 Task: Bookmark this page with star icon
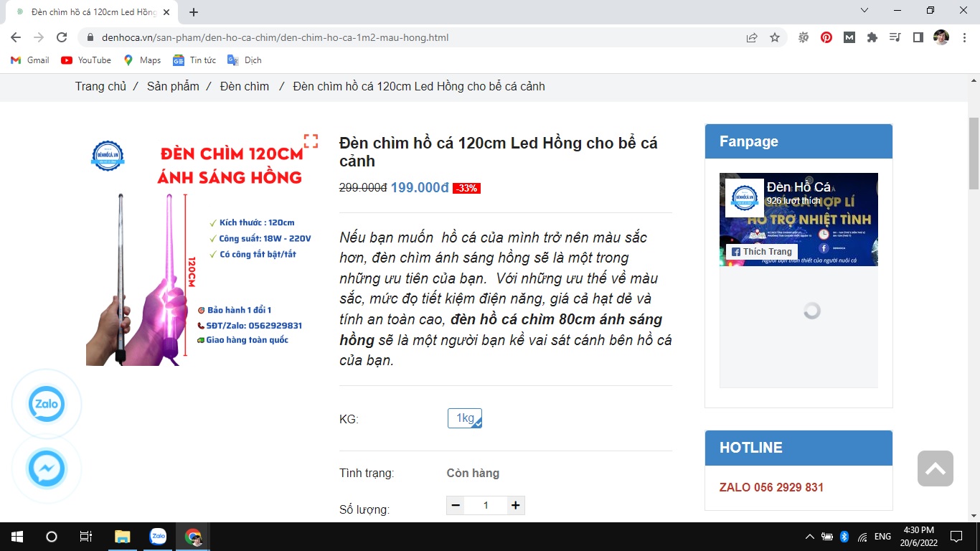coord(775,37)
